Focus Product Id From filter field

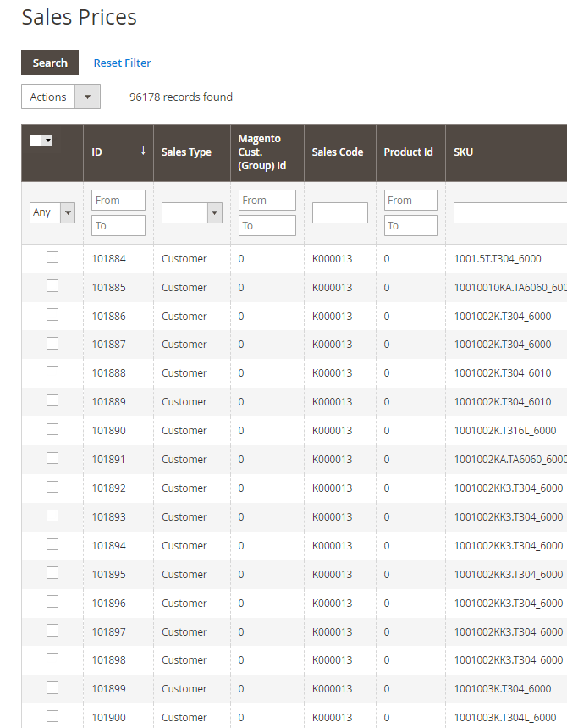point(410,200)
